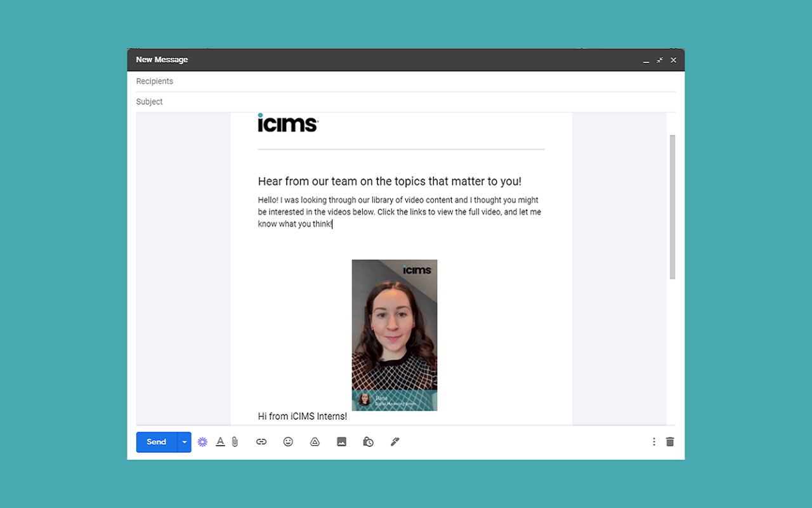Open the purple starburst extension icon
This screenshot has height=508, width=812.
tap(202, 442)
